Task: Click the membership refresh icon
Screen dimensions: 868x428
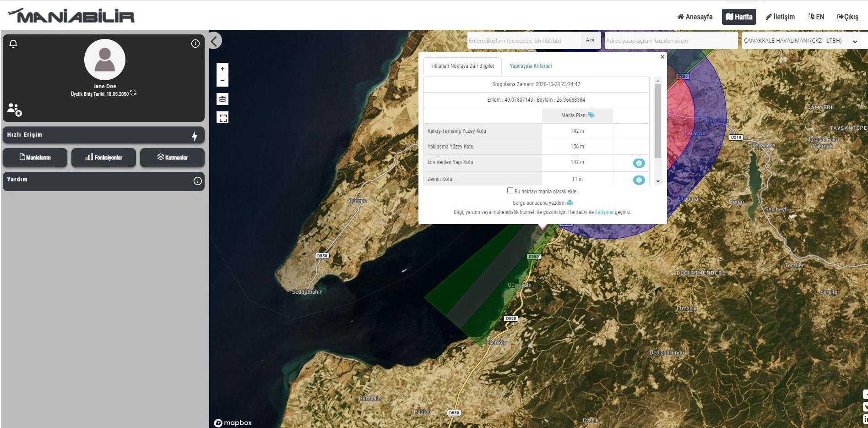Action: (x=133, y=93)
